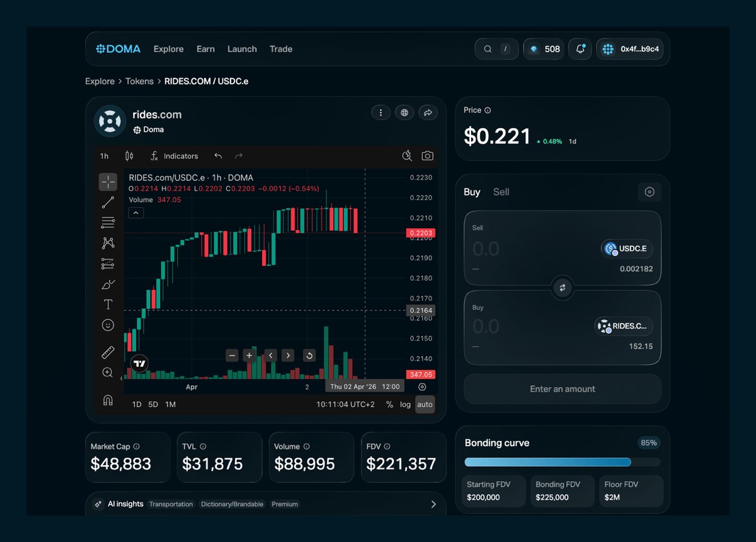Zoom in chart with plus button
This screenshot has width=756, height=542.
[x=249, y=355]
